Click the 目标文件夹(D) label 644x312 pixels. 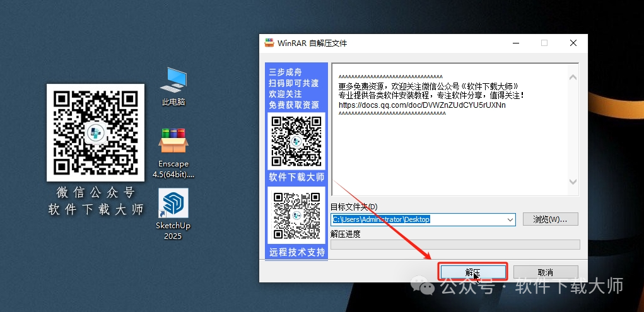pos(354,207)
